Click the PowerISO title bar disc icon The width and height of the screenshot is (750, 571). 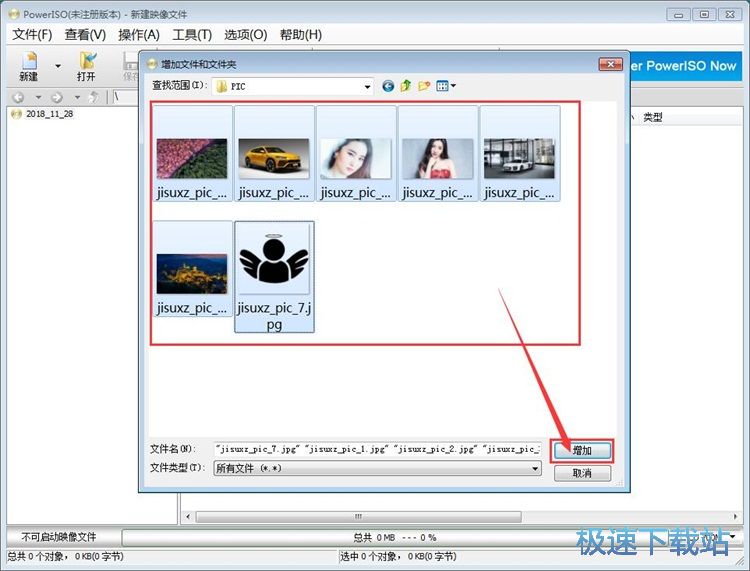[14, 14]
